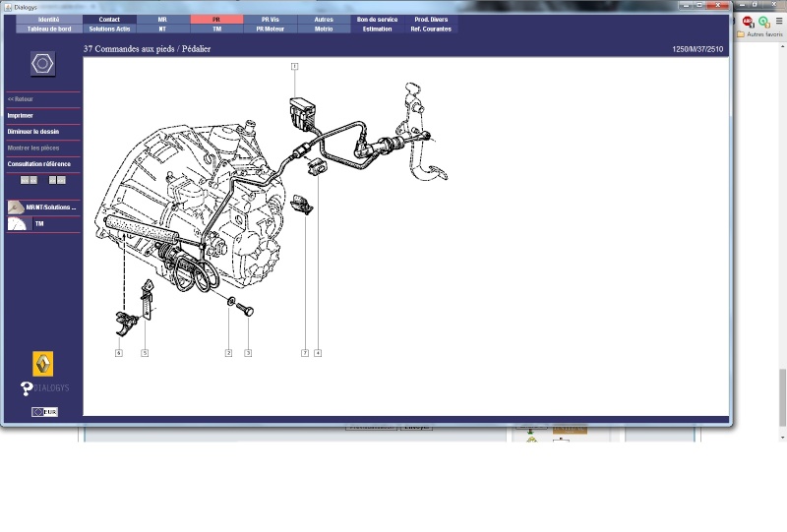This screenshot has height=532, width=787.
Task: Click part callout number 6 in diagram
Action: (x=119, y=353)
